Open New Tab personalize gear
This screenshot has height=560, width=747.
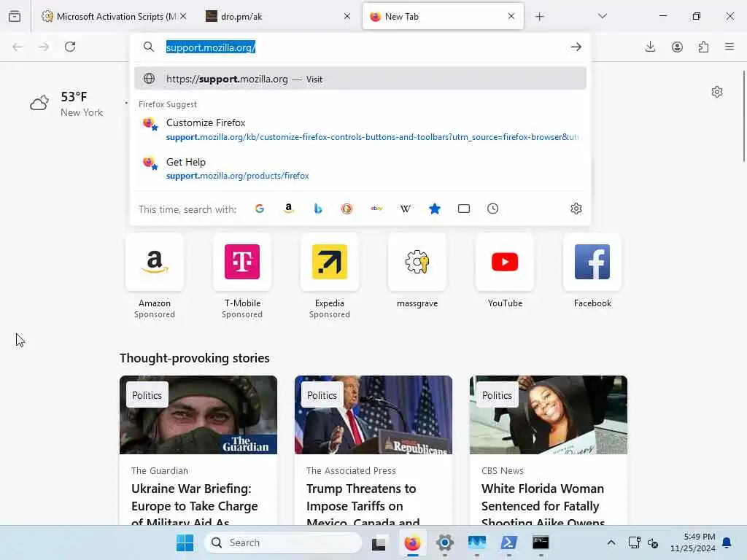(x=716, y=91)
